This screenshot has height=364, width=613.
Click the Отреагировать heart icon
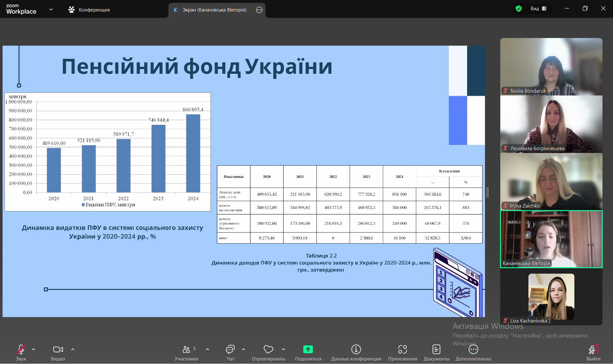tap(268, 350)
